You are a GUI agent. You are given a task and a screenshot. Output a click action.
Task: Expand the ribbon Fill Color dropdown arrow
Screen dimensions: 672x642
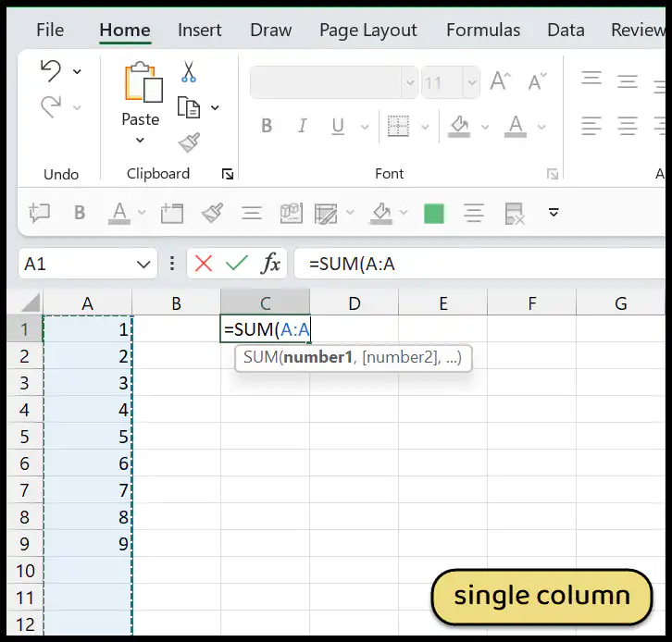tap(485, 127)
